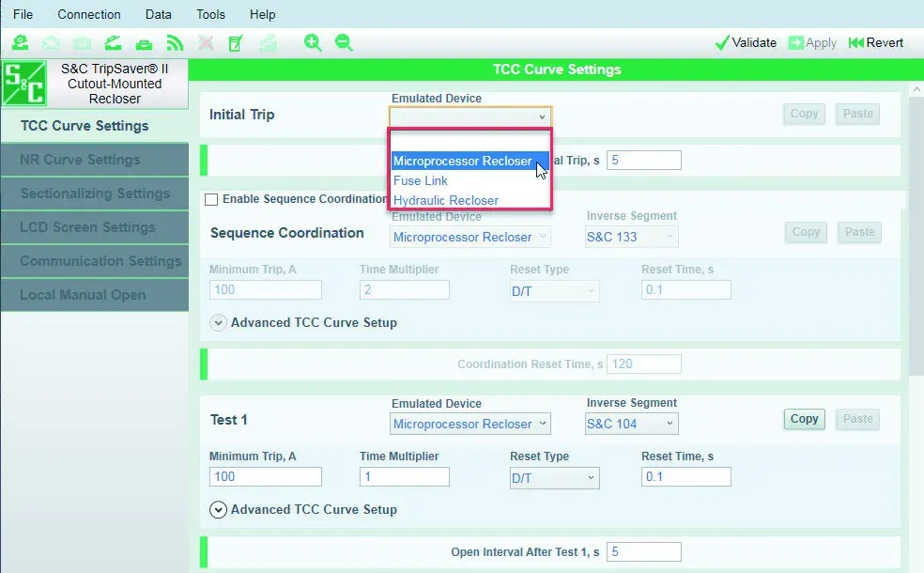924x573 pixels.
Task: Click Paste in the Test 1 row
Action: (x=857, y=419)
